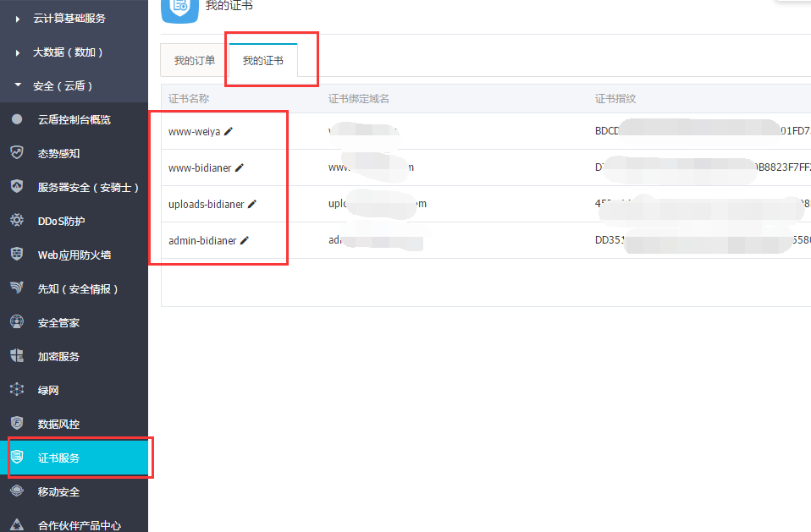This screenshot has width=811, height=532.
Task: Open 移动安全 in the sidebar
Action: coord(59,491)
